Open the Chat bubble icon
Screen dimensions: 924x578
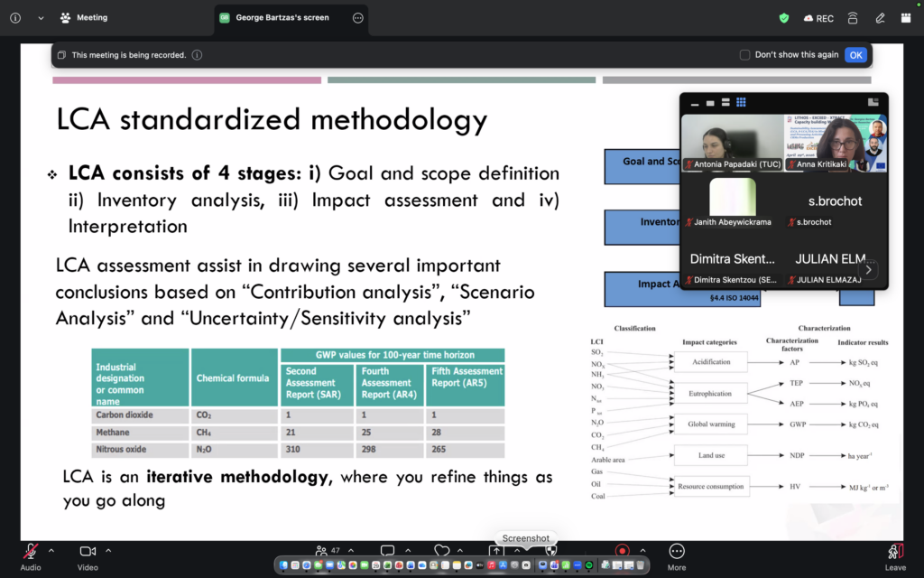click(387, 550)
